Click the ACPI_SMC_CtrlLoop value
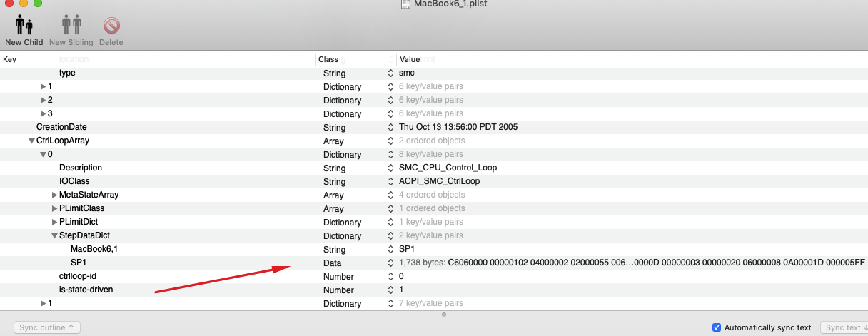 [439, 181]
